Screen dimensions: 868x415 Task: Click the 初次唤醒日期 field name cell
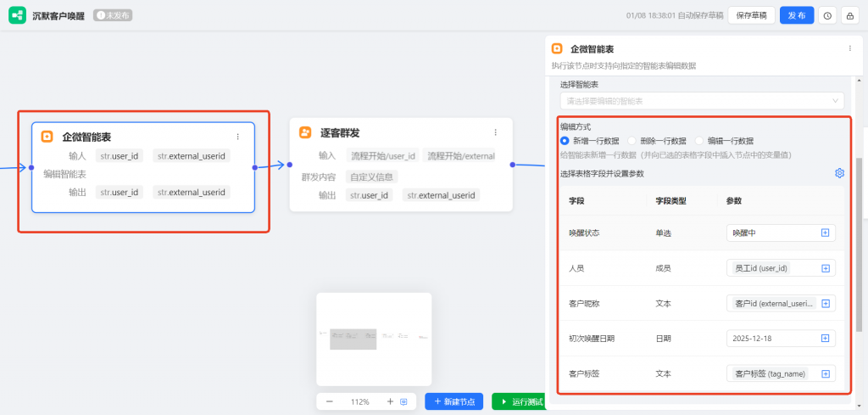tap(591, 338)
